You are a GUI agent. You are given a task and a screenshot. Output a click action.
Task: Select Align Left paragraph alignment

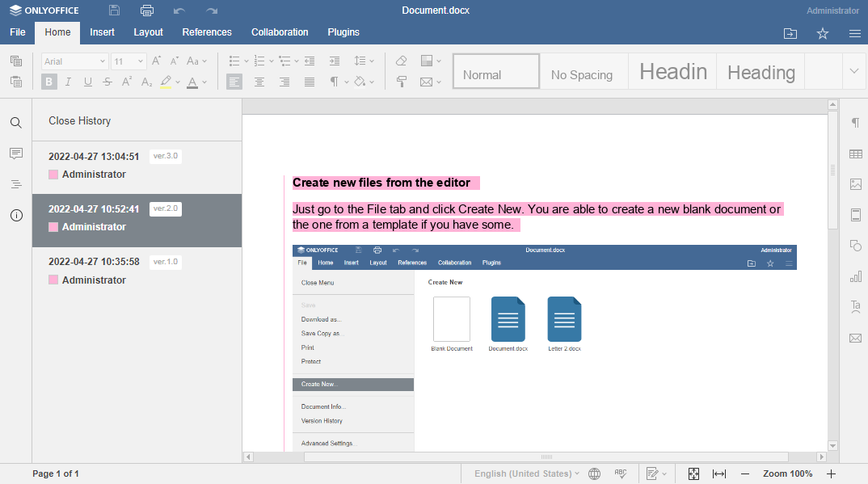click(234, 82)
